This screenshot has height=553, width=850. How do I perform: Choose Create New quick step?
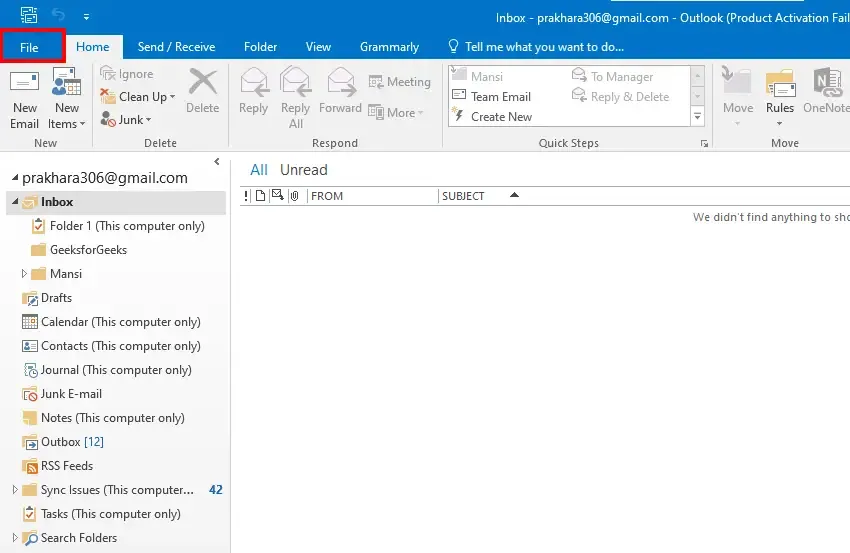(x=492, y=117)
